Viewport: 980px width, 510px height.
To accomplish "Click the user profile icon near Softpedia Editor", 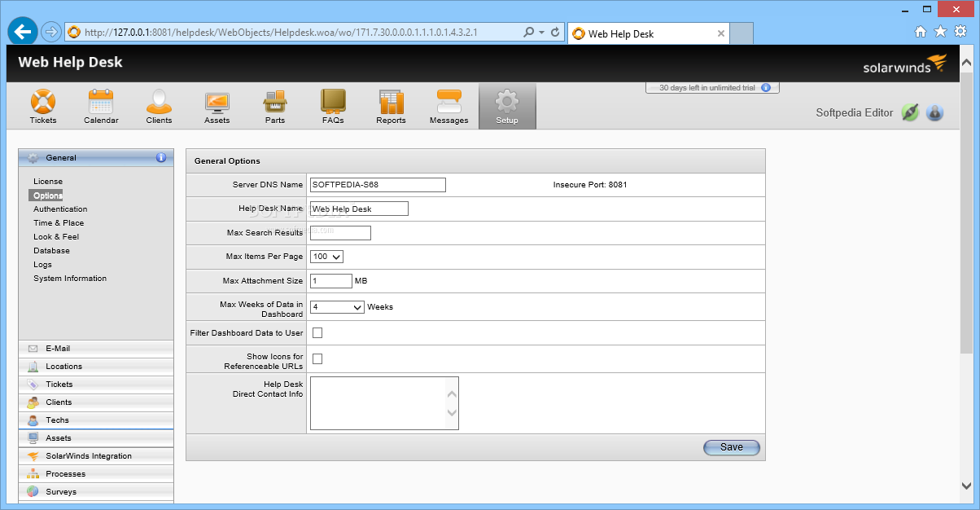I will click(934, 113).
